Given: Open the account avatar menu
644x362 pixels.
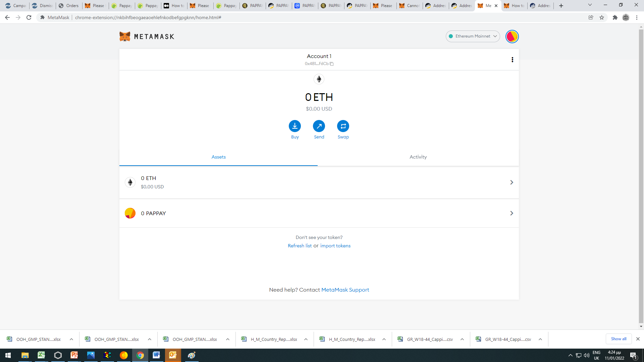Looking at the screenshot, I should (512, 37).
